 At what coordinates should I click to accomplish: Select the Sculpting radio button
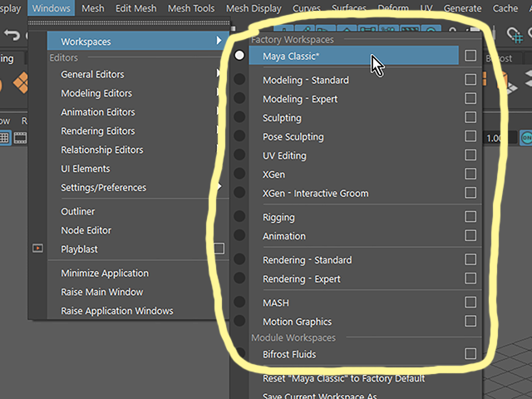point(239,117)
